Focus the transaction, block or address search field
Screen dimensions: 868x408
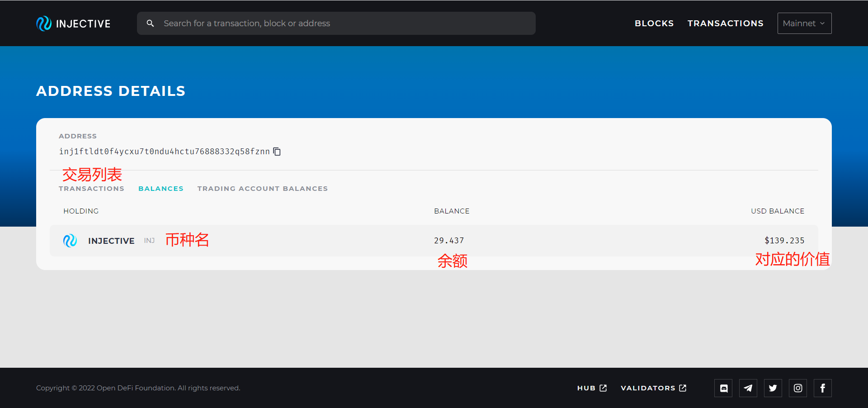pos(344,24)
